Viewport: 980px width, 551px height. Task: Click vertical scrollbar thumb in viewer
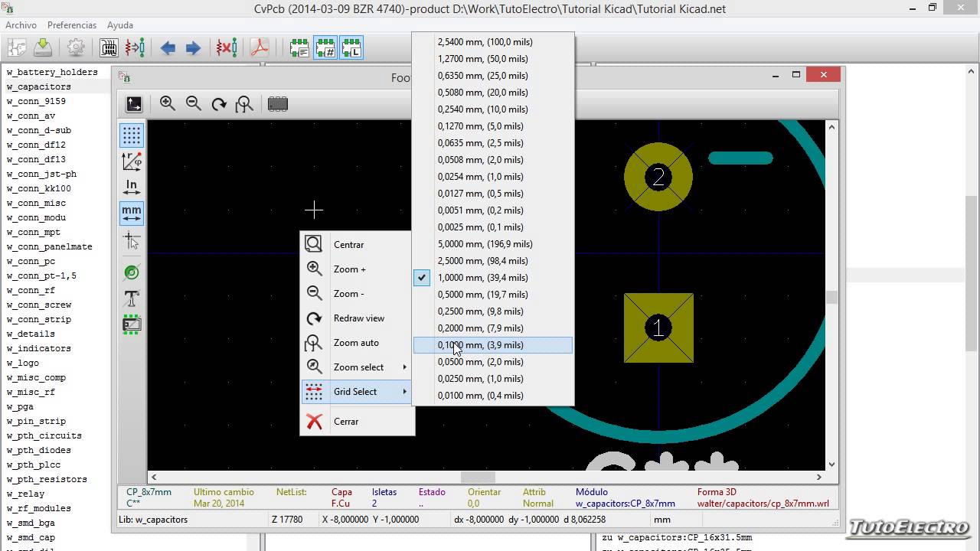coord(831,298)
